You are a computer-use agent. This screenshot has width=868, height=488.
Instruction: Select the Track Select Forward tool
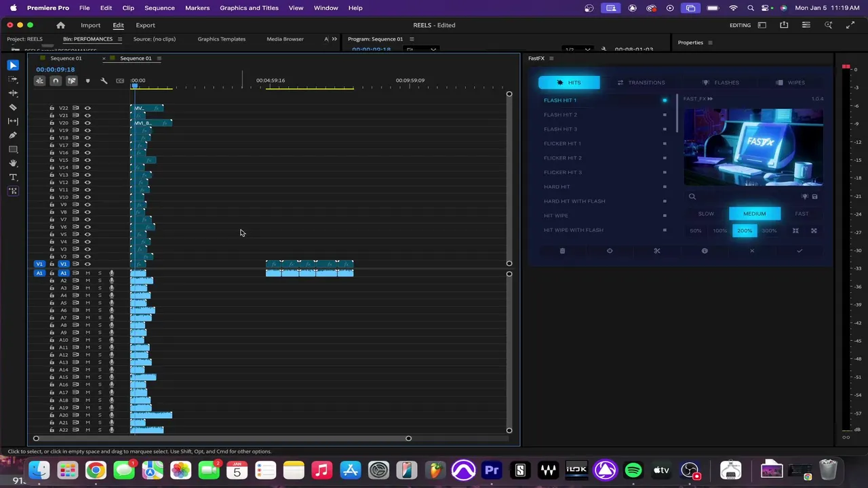[x=13, y=79]
